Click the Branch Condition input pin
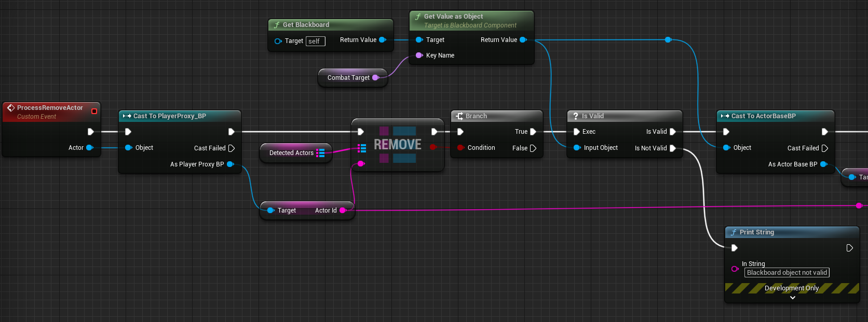Viewport: 868px width, 322px height. pyautogui.click(x=460, y=148)
